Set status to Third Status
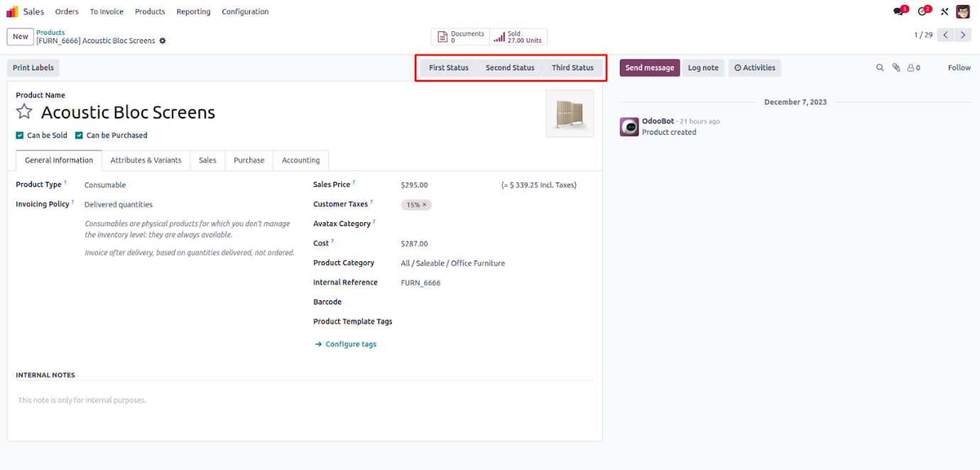The height and width of the screenshot is (470, 980). (572, 67)
